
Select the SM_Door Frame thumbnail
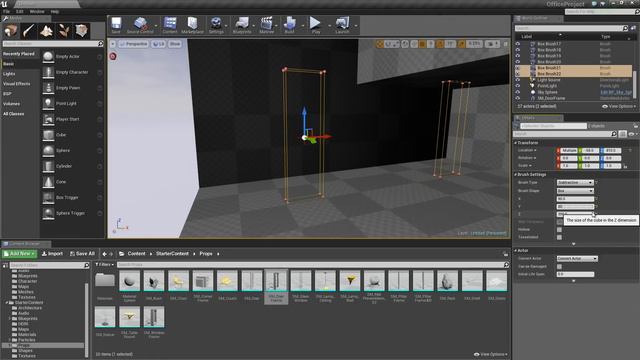[276, 286]
